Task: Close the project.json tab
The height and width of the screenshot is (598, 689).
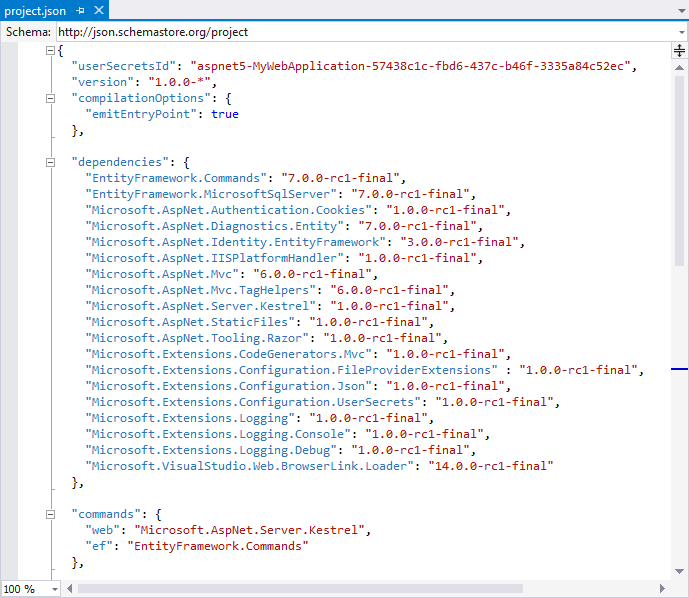Action: [x=99, y=9]
